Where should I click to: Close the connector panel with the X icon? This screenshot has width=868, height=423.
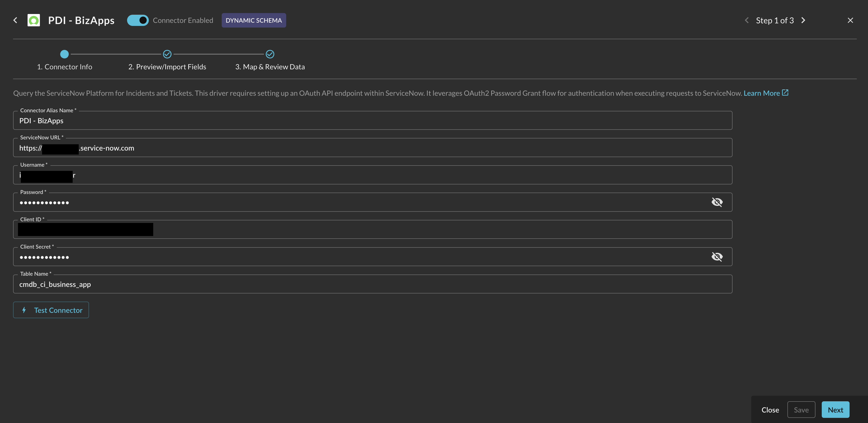point(850,20)
